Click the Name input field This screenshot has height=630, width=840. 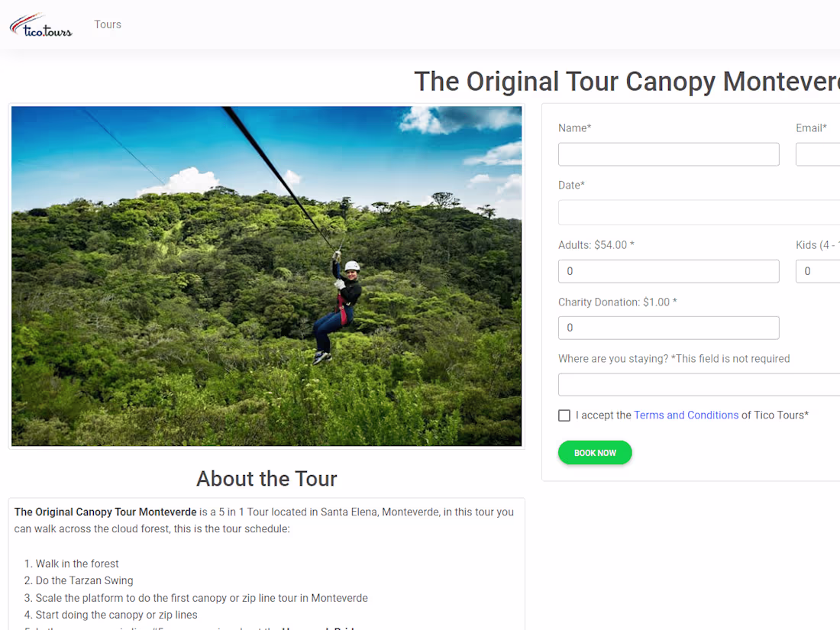669,154
